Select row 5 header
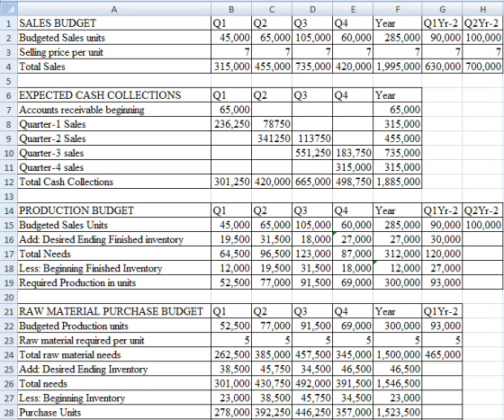 click(x=9, y=81)
